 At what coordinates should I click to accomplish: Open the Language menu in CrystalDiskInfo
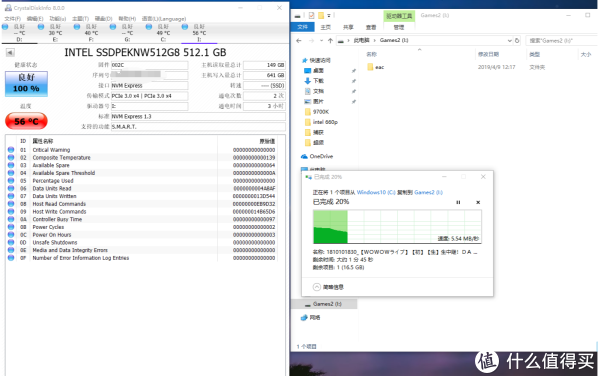point(164,19)
